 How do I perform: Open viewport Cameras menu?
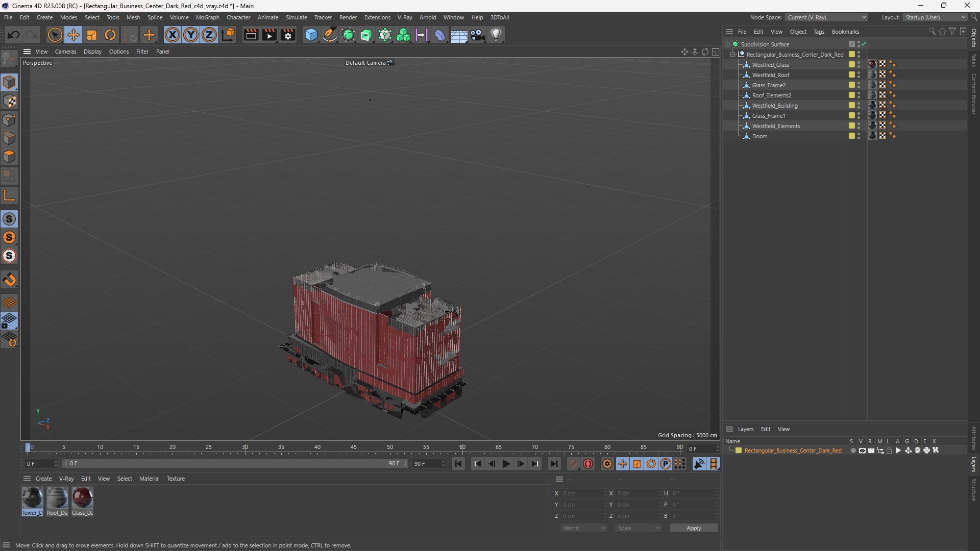point(65,52)
